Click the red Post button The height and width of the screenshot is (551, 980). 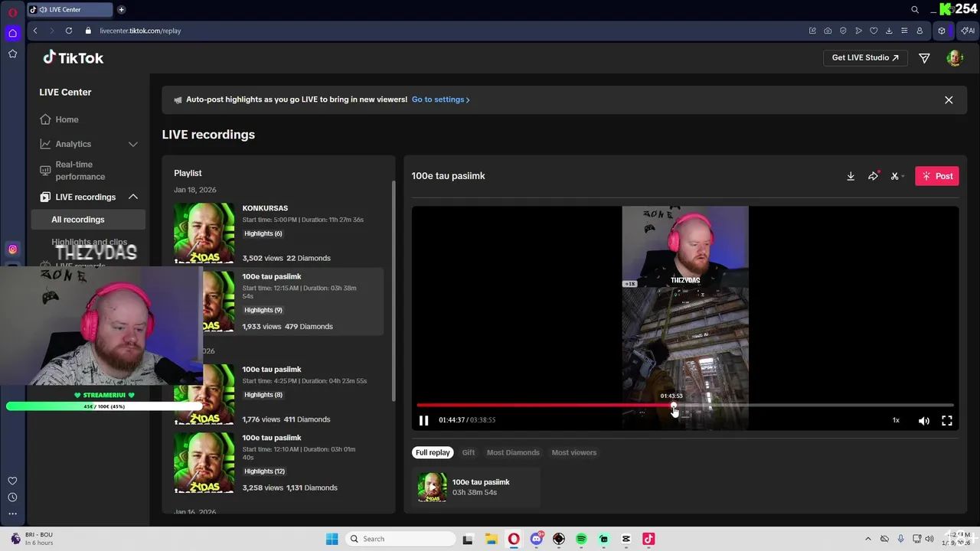[x=937, y=176]
